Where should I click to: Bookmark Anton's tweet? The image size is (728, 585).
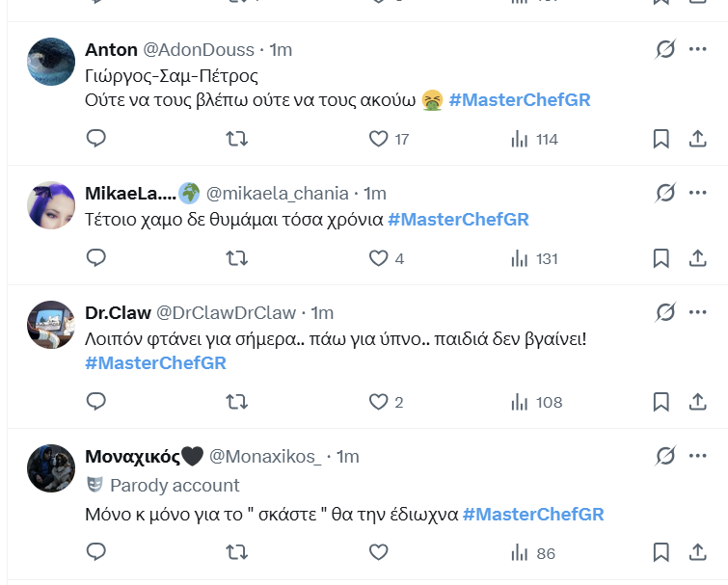click(x=661, y=139)
